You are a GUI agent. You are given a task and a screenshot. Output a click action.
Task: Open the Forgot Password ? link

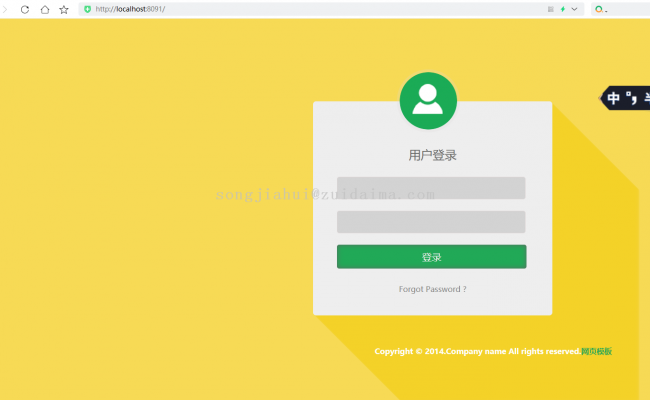click(432, 289)
